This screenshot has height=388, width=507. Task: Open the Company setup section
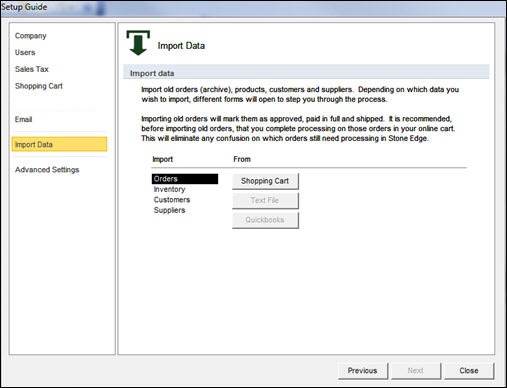click(x=31, y=36)
